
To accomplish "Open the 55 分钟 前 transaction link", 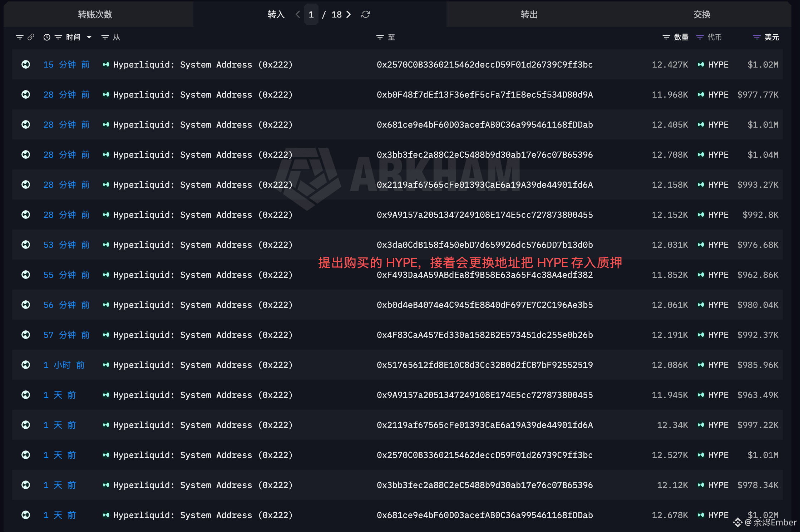I will 66,275.
